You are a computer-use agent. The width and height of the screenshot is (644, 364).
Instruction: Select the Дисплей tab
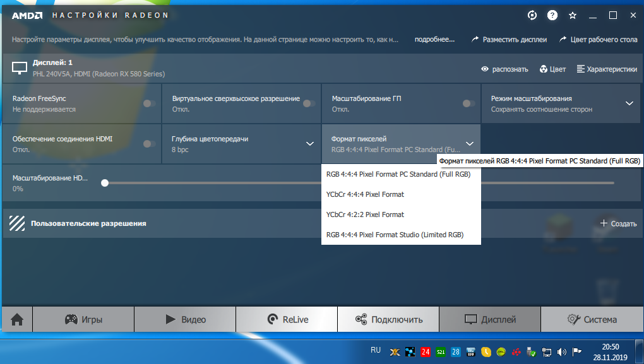click(x=490, y=319)
